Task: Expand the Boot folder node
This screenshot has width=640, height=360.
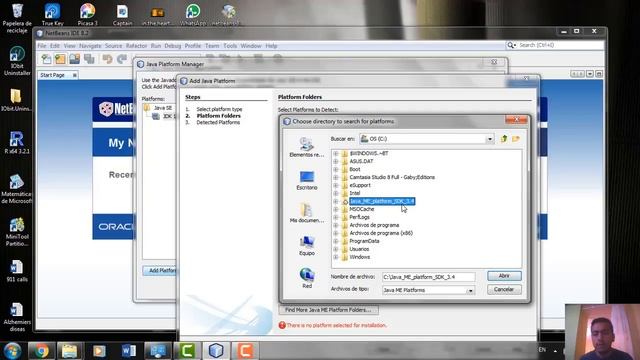Action: [x=336, y=169]
